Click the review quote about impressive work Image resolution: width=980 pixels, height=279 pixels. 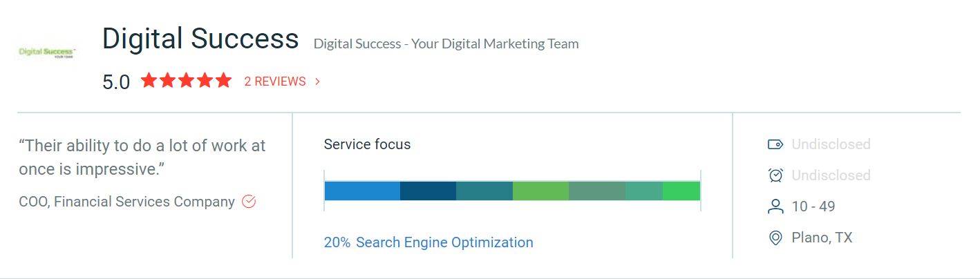142,157
